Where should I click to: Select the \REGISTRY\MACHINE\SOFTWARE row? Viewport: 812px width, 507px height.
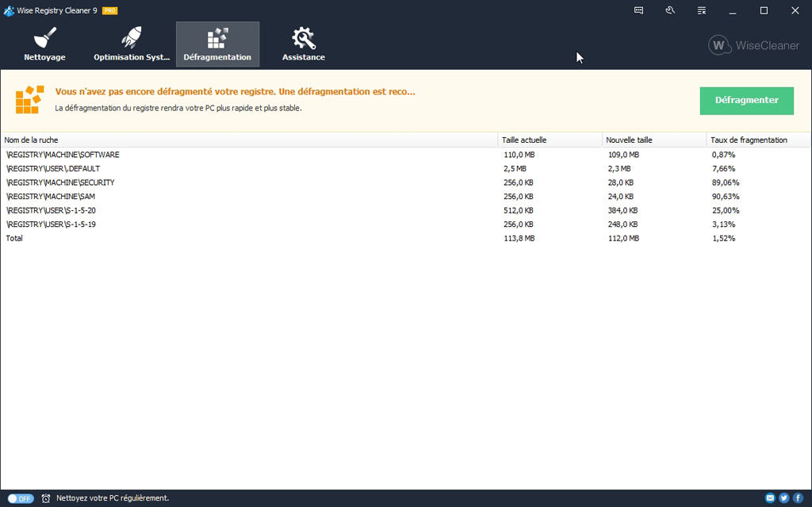pos(63,155)
